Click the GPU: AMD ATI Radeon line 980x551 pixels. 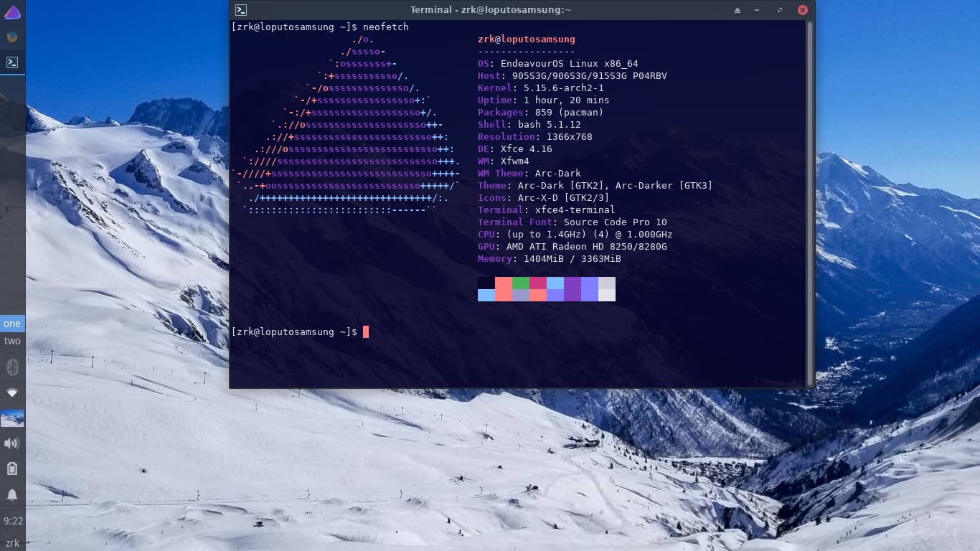click(573, 247)
